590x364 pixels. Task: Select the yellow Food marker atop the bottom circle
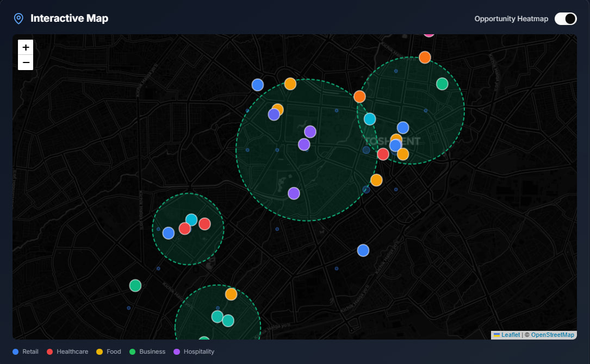(x=231, y=294)
